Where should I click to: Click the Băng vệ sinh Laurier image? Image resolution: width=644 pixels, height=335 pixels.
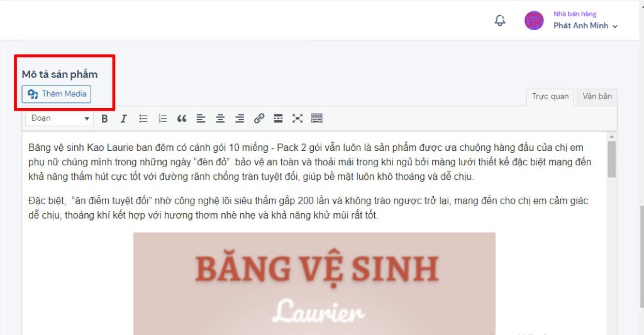pos(314,283)
